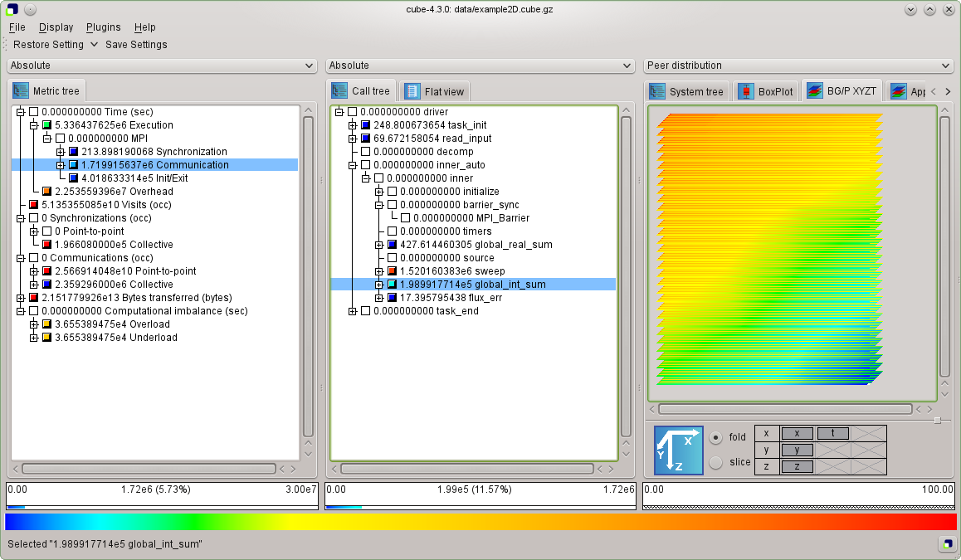Switch to the Flat view tab
Screen dimensions: 961x560
435,91
